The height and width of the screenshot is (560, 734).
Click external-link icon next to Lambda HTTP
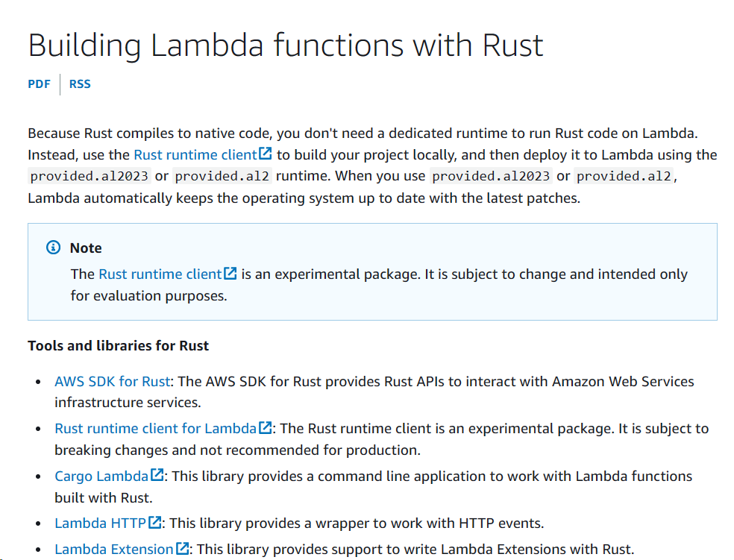155,522
